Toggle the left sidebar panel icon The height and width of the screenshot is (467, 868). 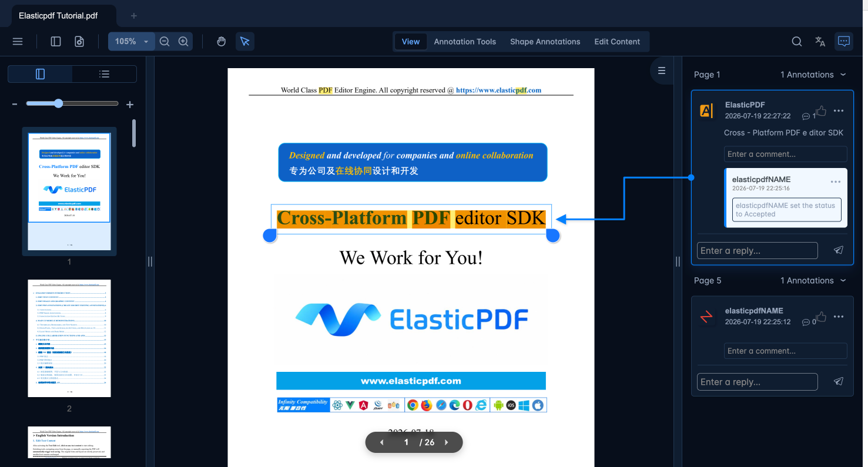[56, 42]
